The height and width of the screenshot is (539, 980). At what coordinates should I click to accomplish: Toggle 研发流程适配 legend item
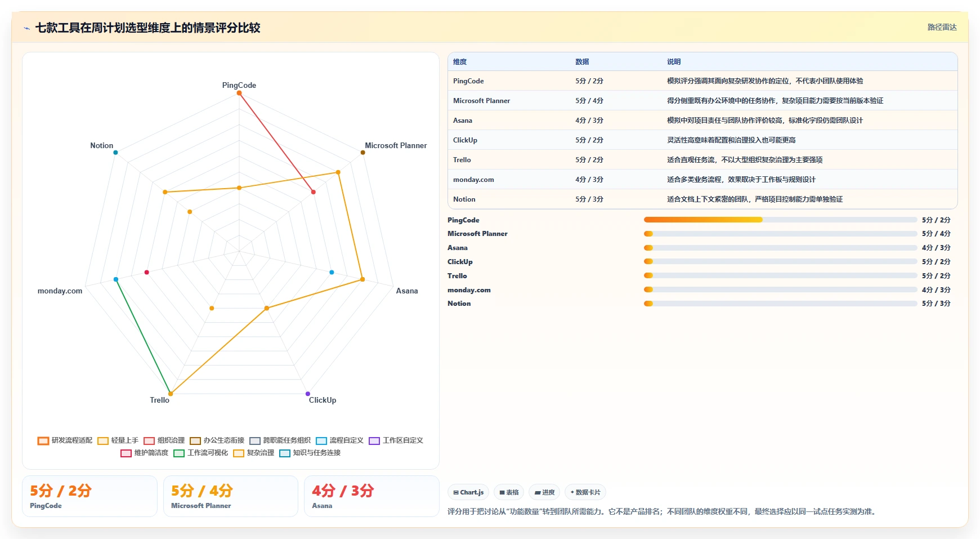65,440
